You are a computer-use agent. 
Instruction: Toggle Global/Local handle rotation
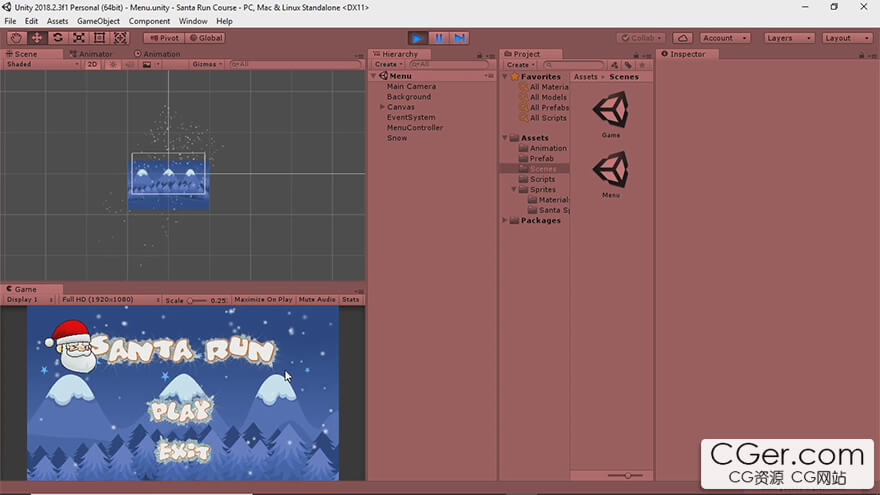pyautogui.click(x=205, y=38)
